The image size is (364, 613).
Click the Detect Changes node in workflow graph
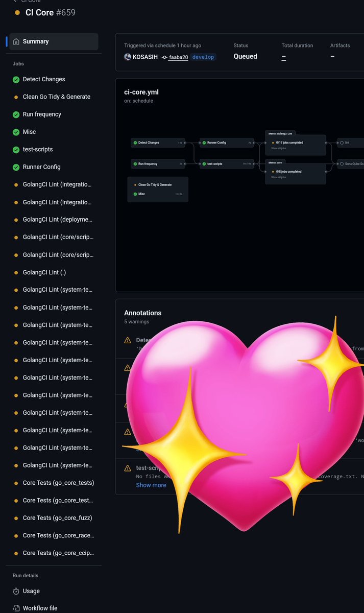(158, 143)
